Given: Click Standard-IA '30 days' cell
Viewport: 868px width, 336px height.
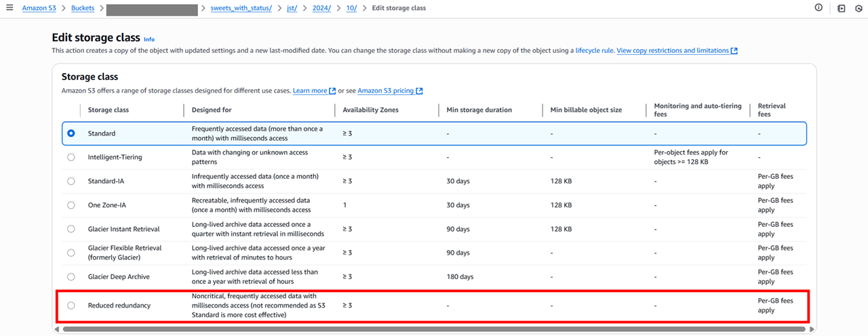Looking at the screenshot, I should (x=458, y=181).
